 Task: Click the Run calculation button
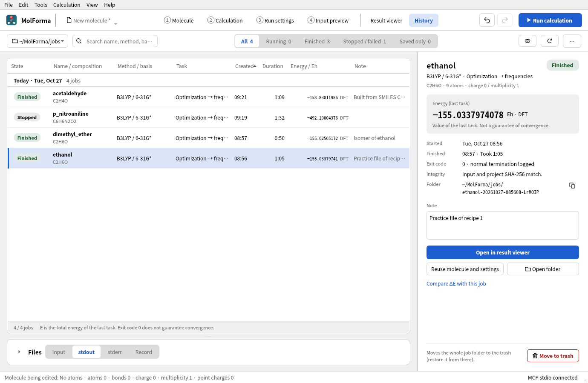pos(550,20)
